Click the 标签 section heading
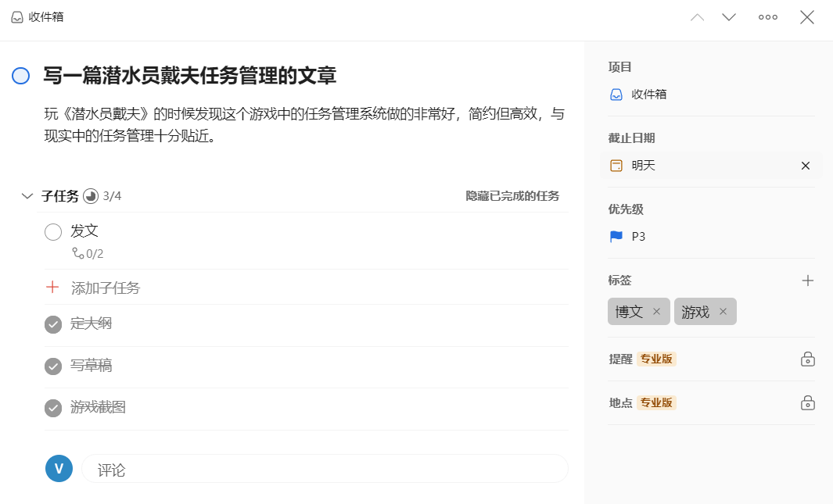 (620, 280)
